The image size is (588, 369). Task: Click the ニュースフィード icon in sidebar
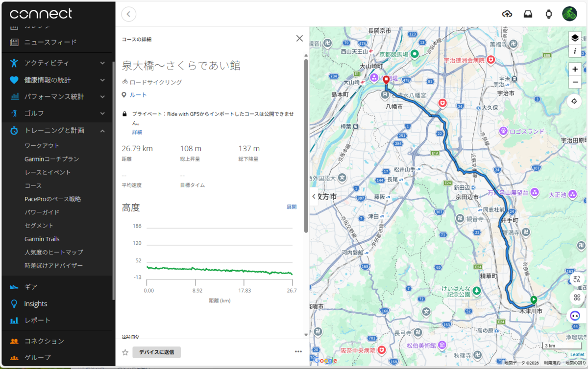[x=14, y=42]
